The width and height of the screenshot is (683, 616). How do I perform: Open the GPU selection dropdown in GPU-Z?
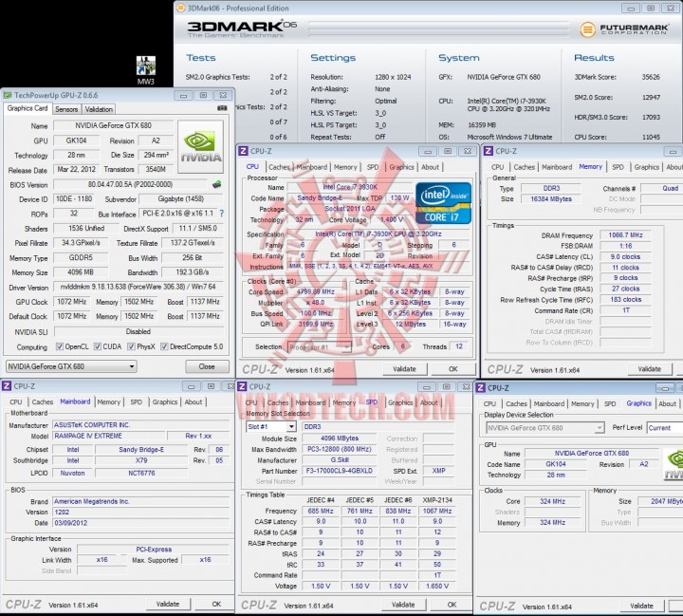click(x=71, y=366)
